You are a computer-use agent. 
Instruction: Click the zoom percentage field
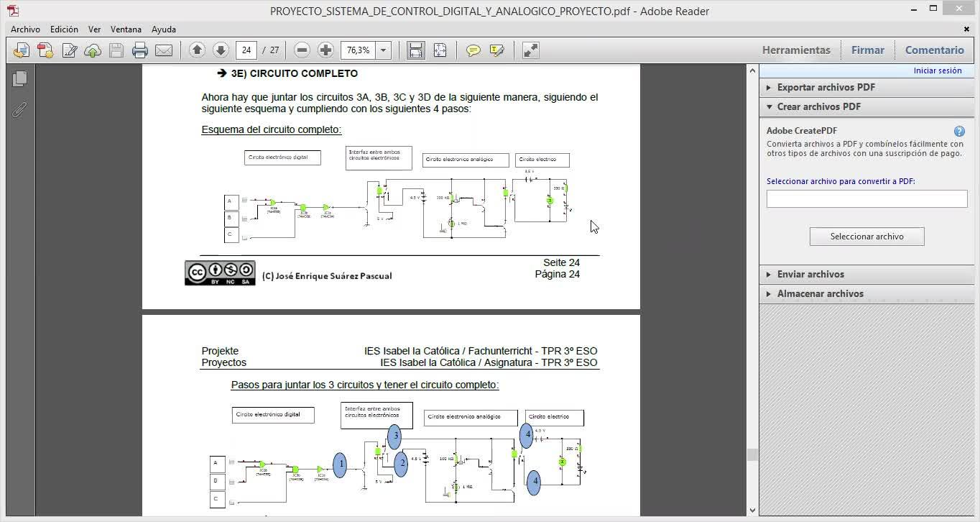point(359,50)
